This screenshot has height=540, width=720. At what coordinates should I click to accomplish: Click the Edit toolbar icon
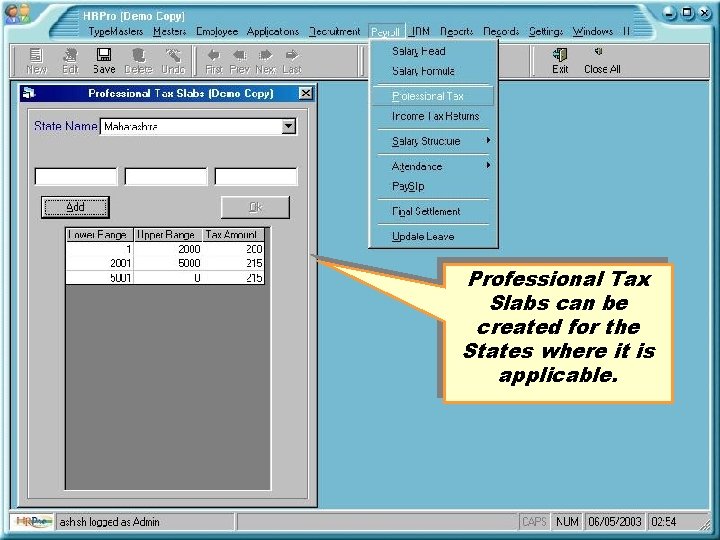[x=70, y=61]
